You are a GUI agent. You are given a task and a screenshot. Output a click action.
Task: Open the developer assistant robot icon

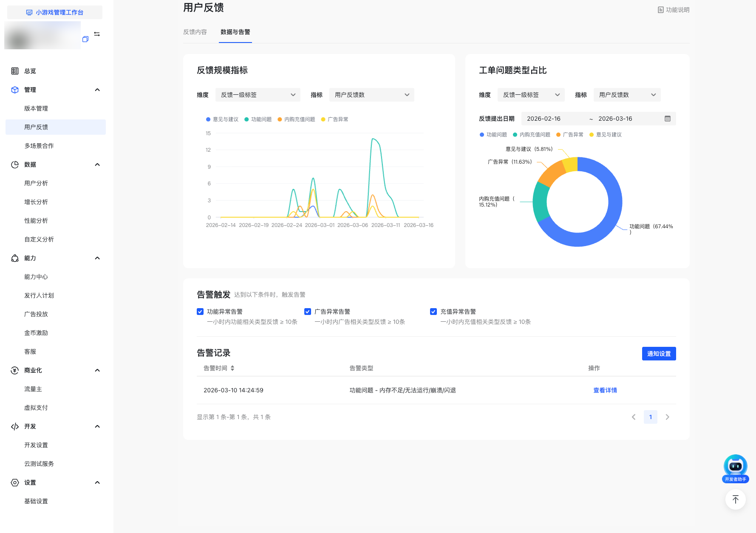(735, 467)
